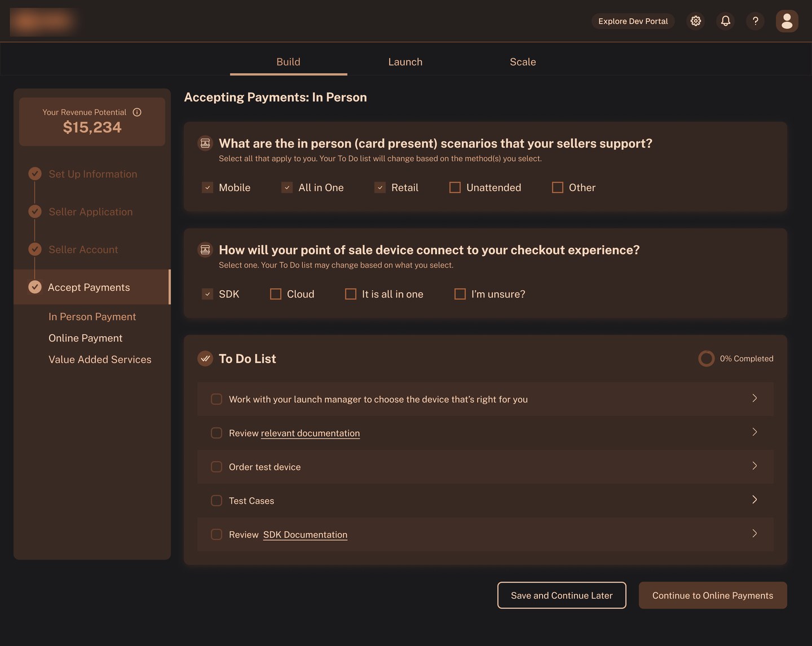Check the It is all in one checkbox
812x646 pixels.
point(351,294)
